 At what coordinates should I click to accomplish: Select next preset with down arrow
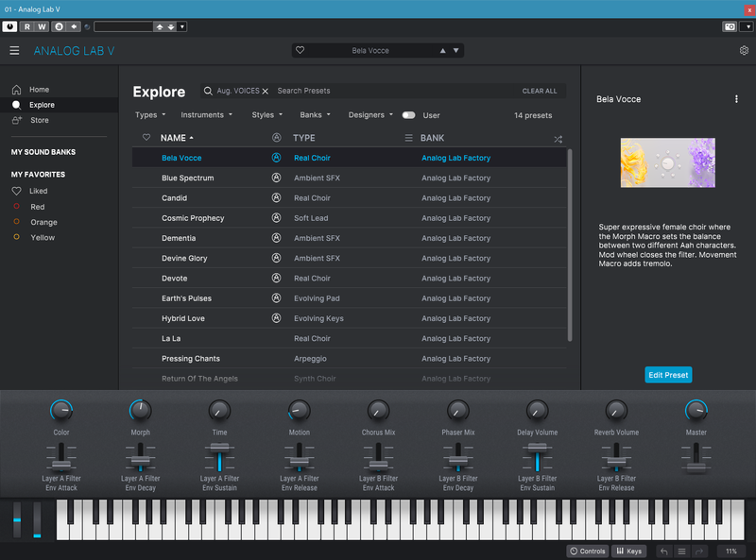(x=455, y=50)
